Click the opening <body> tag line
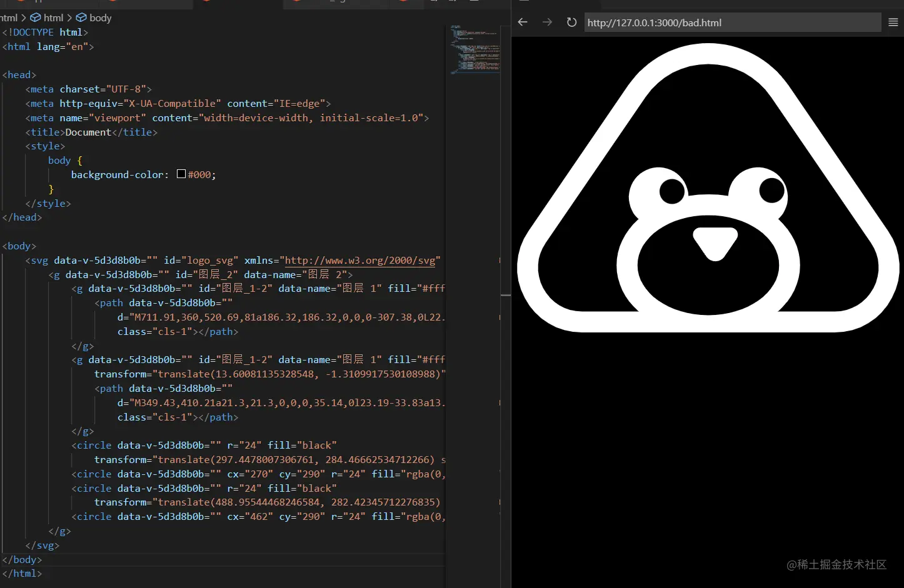This screenshot has width=904, height=588. (19, 246)
